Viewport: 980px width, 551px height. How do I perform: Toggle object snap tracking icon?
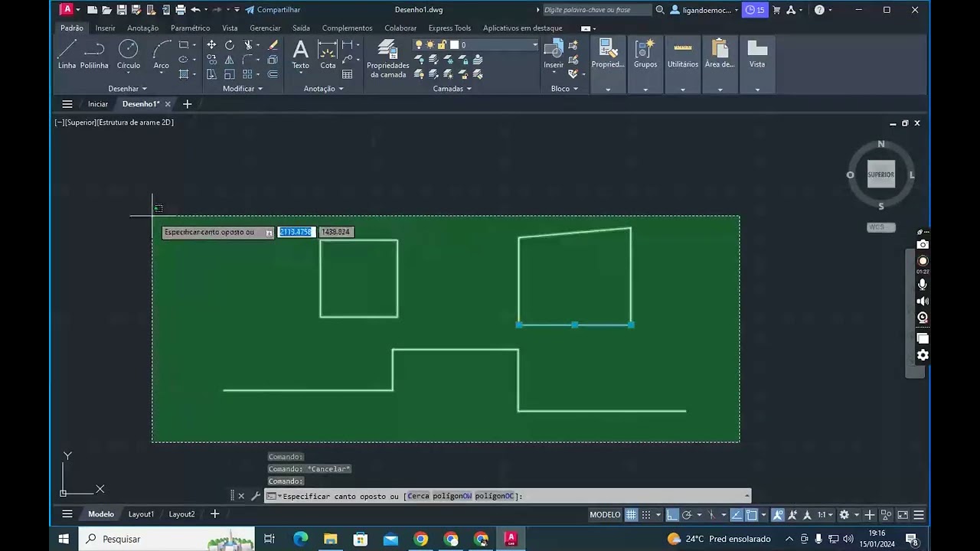(x=736, y=515)
